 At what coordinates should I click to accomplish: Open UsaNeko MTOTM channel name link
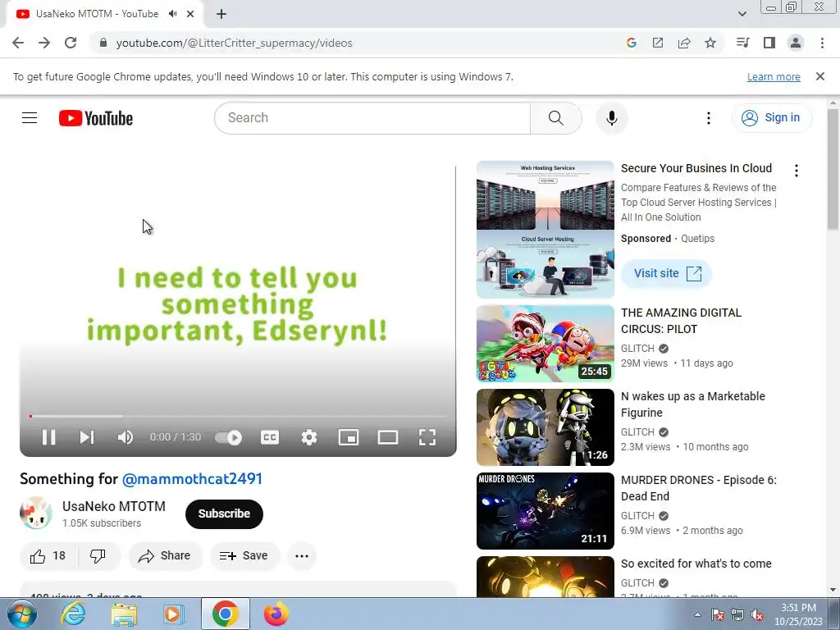point(113,506)
